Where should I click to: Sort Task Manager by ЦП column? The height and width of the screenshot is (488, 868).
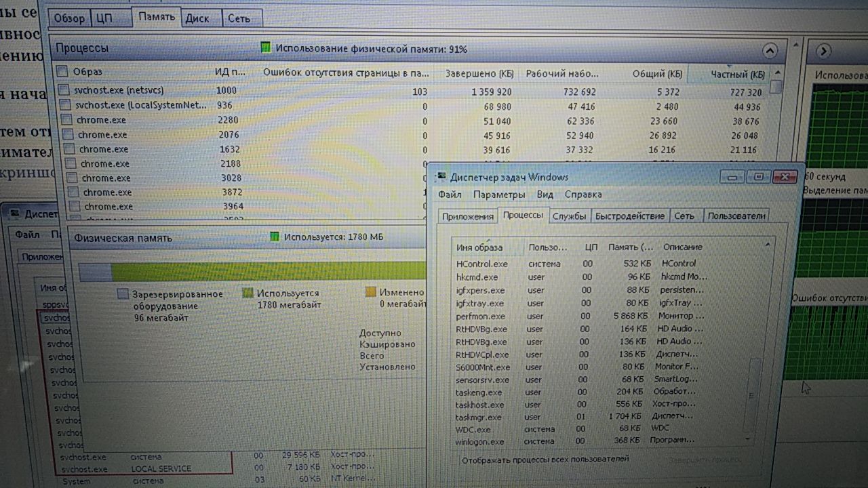click(x=591, y=247)
